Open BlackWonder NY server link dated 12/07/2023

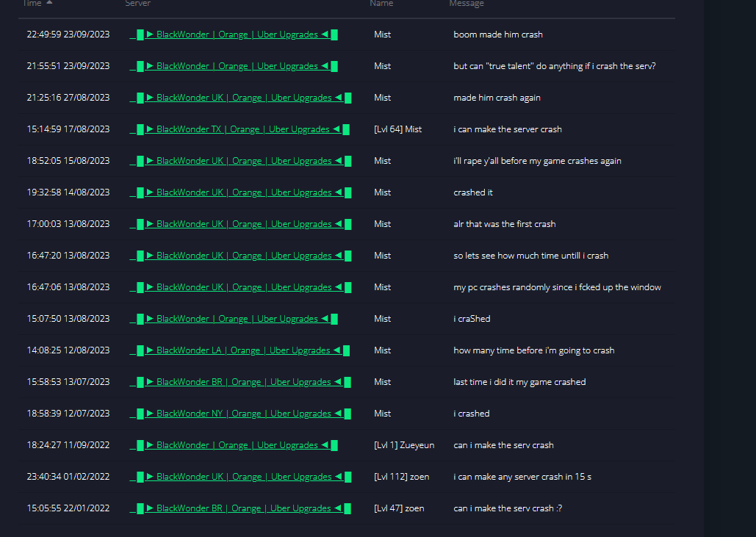click(x=240, y=414)
